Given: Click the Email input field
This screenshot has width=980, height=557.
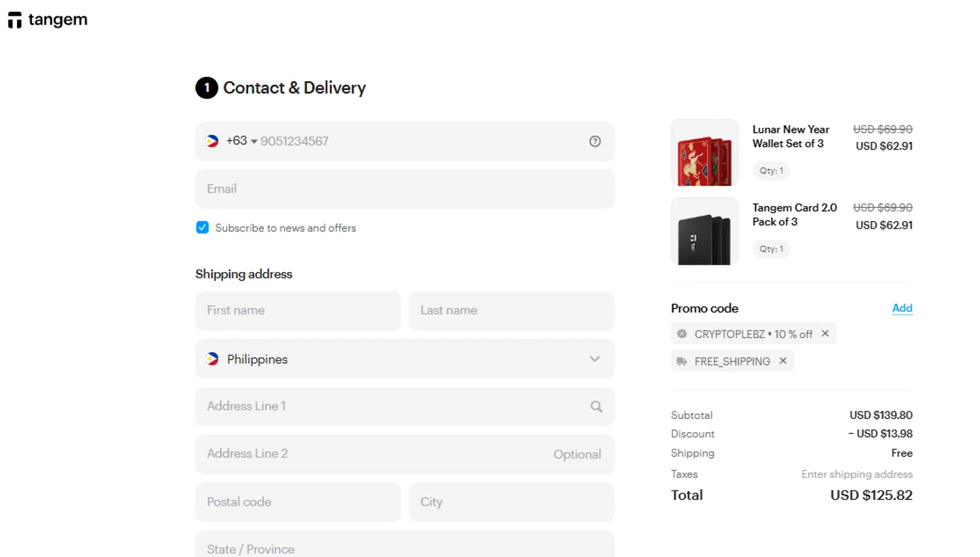Looking at the screenshot, I should click(404, 189).
